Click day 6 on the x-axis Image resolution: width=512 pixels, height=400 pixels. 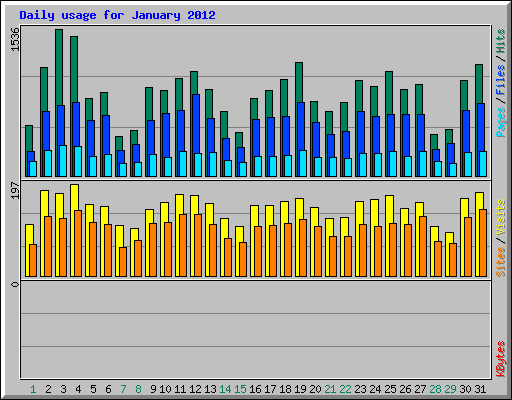108,389
